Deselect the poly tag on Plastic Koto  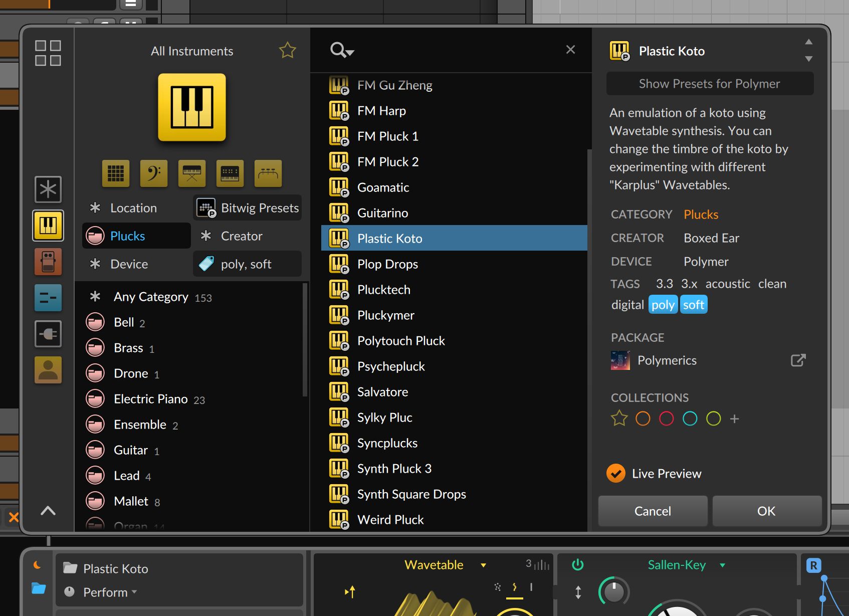663,304
